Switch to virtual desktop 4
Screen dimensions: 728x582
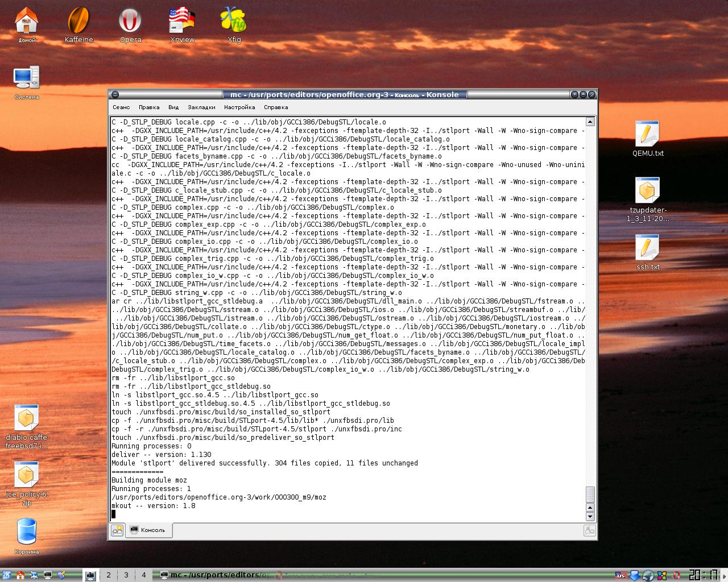[x=144, y=575]
